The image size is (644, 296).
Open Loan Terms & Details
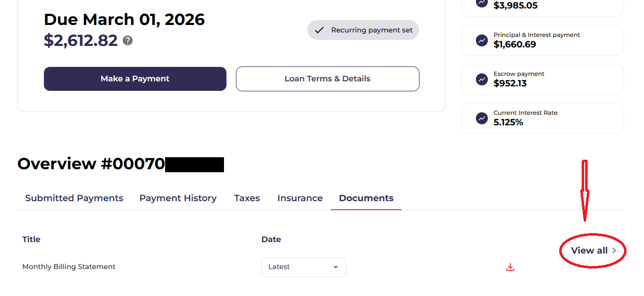[327, 79]
